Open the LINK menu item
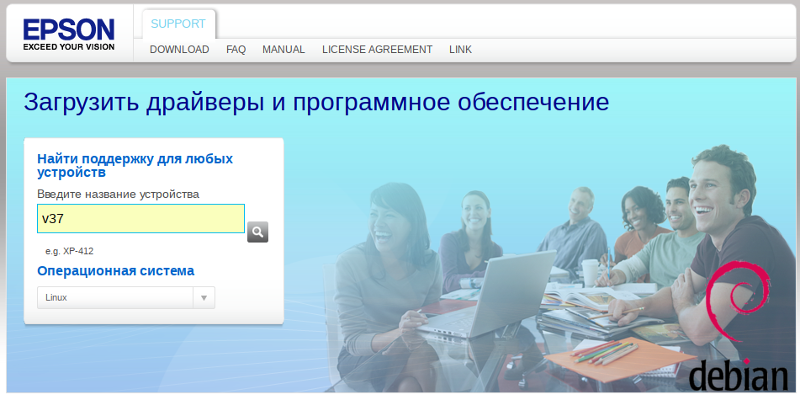Viewport: 800px width, 400px height. click(460, 49)
